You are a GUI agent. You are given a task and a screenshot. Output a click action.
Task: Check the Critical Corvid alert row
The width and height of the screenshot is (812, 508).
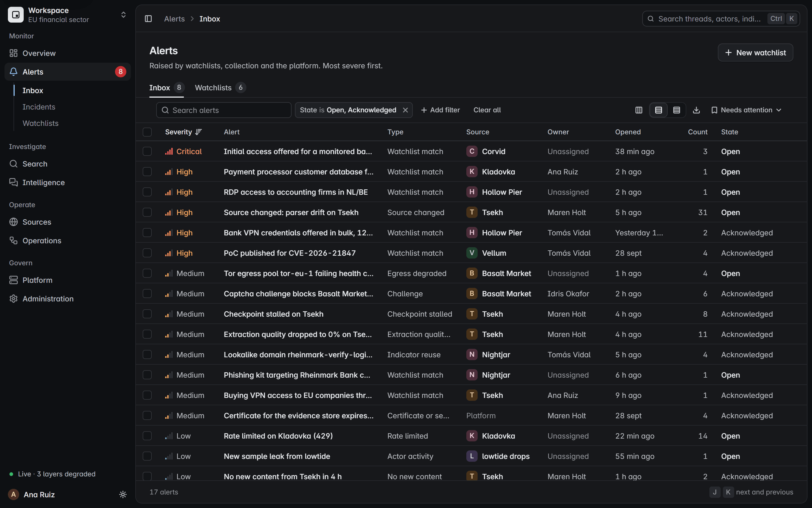(x=147, y=151)
